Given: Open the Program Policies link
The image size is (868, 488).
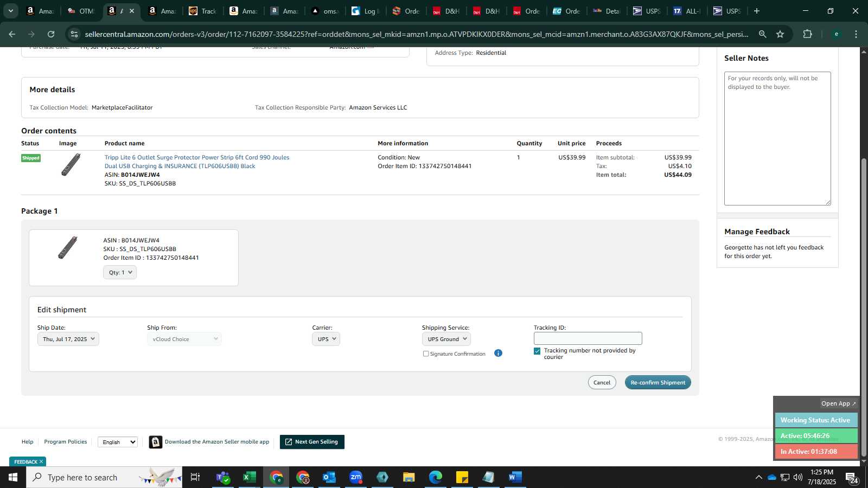Looking at the screenshot, I should tap(66, 441).
